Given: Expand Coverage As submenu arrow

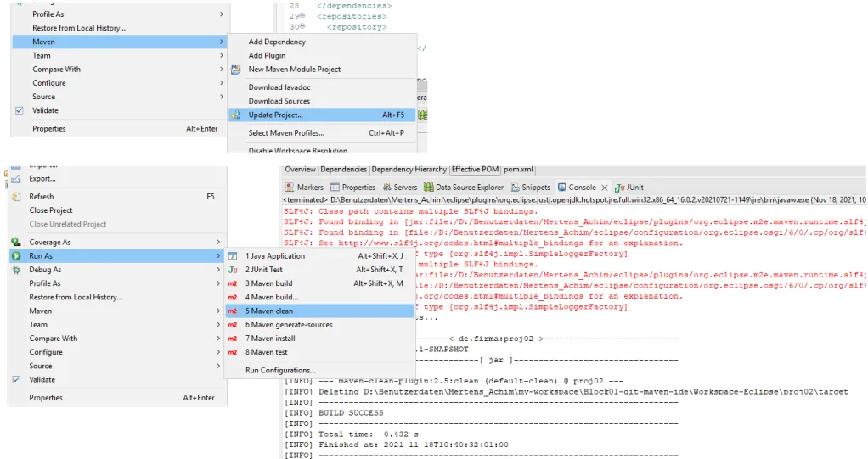Looking at the screenshot, I should pos(218,242).
